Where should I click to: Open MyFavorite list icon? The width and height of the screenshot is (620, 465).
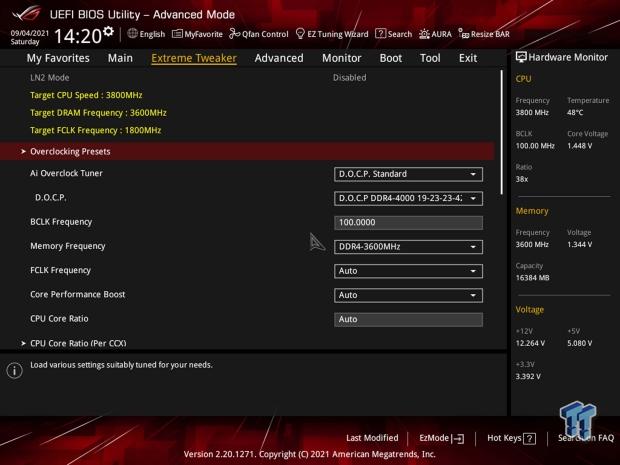(x=177, y=34)
